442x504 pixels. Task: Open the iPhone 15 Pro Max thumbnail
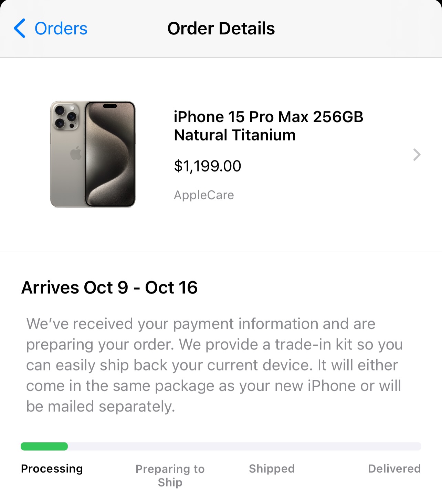(93, 154)
